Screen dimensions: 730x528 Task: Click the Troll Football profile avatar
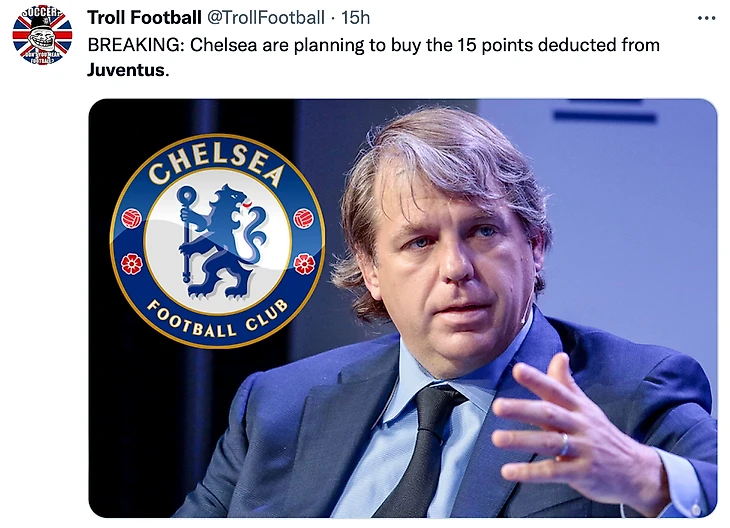tap(42, 37)
